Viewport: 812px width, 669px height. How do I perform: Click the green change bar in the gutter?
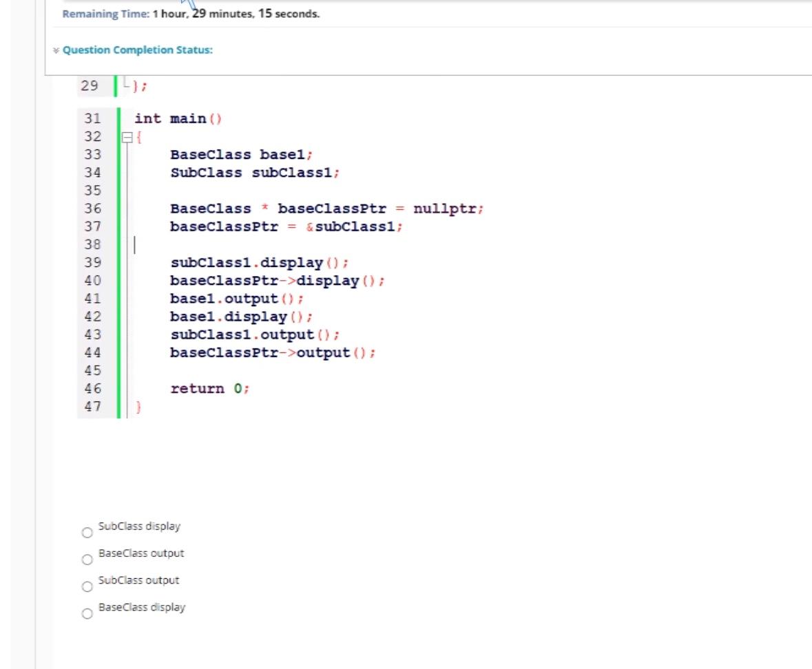[116, 262]
